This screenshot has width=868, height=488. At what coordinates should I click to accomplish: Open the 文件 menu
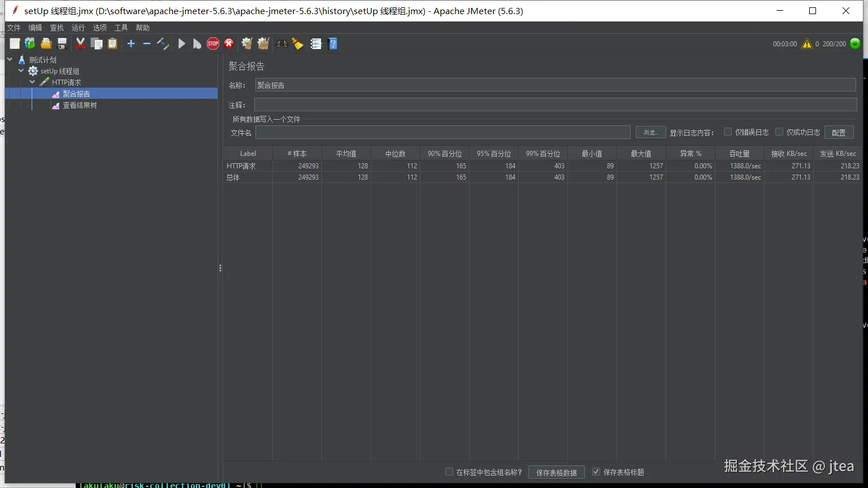coord(14,28)
